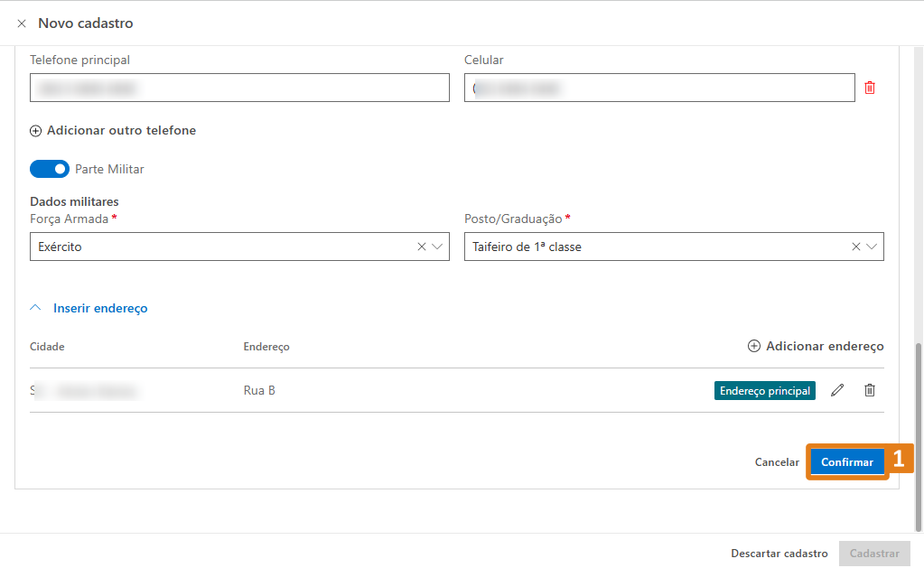
Task: Delete the Celular phone entry
Action: point(870,88)
